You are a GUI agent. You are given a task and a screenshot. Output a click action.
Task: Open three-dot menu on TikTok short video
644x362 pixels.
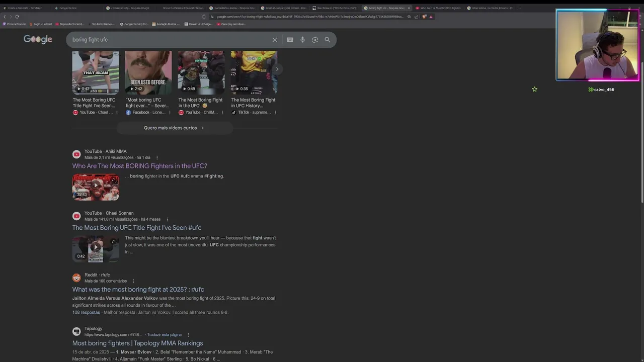click(275, 113)
